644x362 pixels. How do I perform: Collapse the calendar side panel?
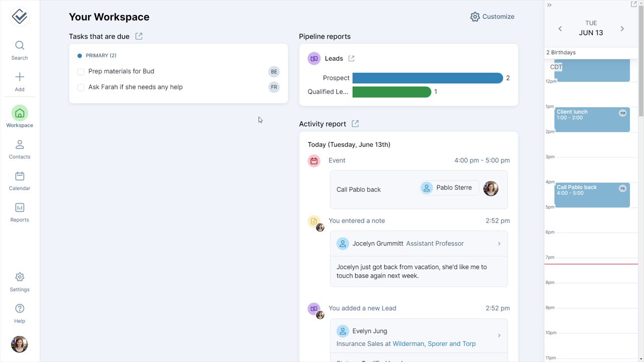click(549, 5)
